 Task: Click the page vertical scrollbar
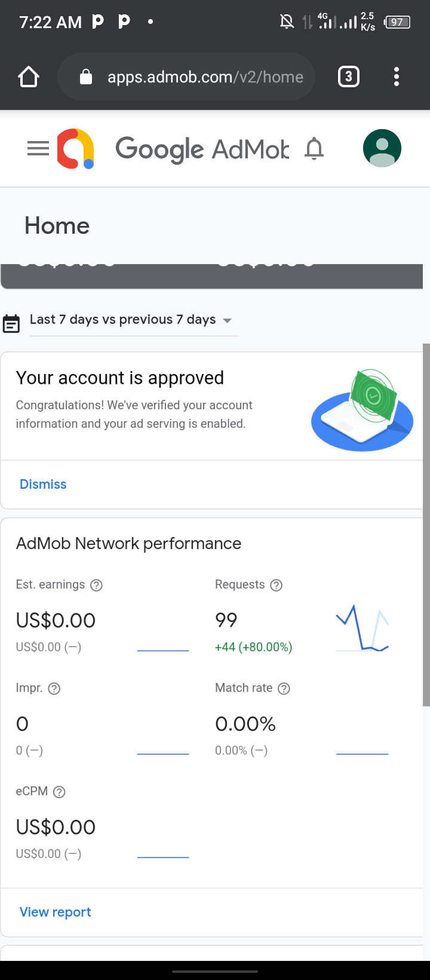pos(426,526)
